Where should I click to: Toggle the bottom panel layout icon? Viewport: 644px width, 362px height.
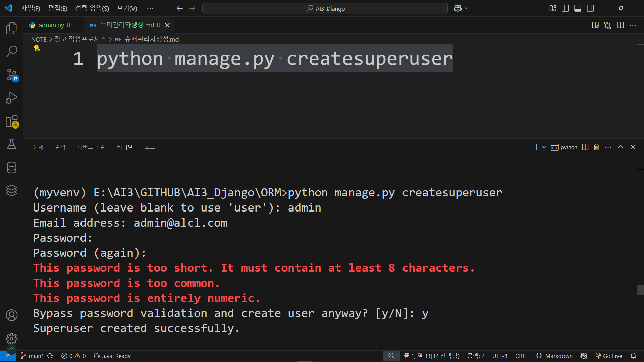point(578,8)
